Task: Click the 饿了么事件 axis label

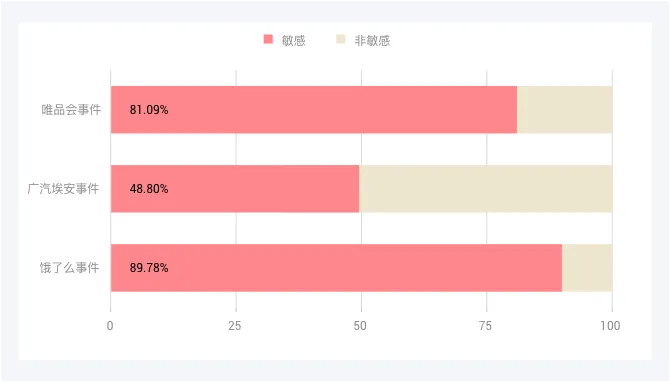Action: [70, 268]
